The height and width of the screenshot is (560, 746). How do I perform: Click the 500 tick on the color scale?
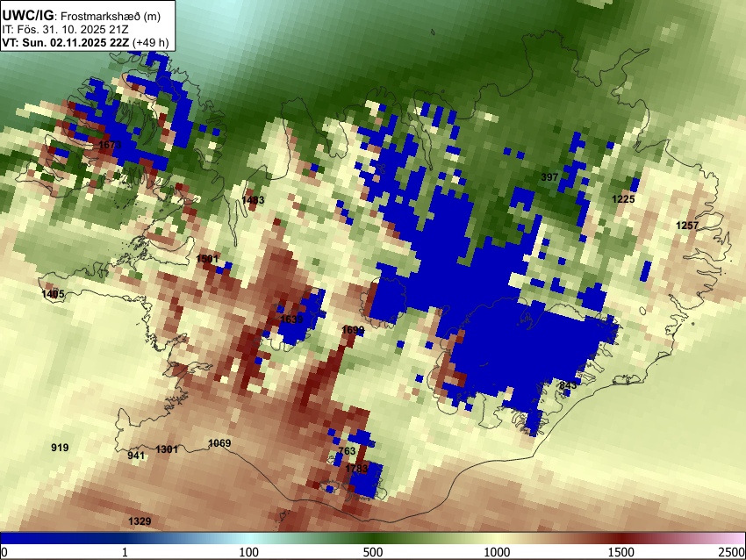tap(373, 552)
